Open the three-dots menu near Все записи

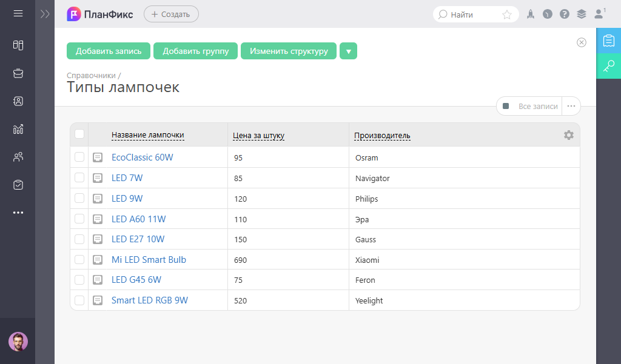(x=571, y=106)
